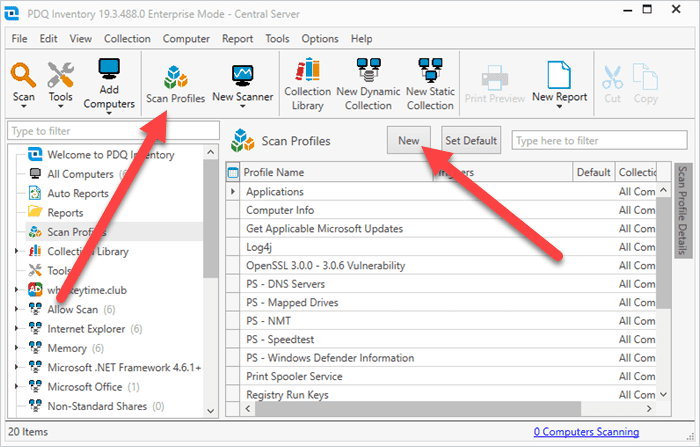Click the Scan magnifier toolbar icon

pos(23,75)
